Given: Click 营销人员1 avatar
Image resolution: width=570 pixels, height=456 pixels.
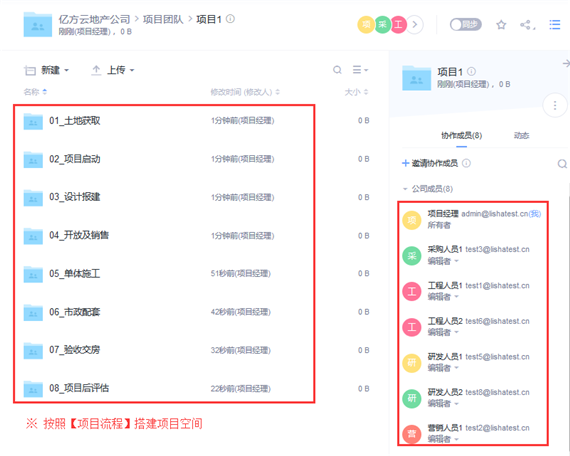Looking at the screenshot, I should 412,434.
